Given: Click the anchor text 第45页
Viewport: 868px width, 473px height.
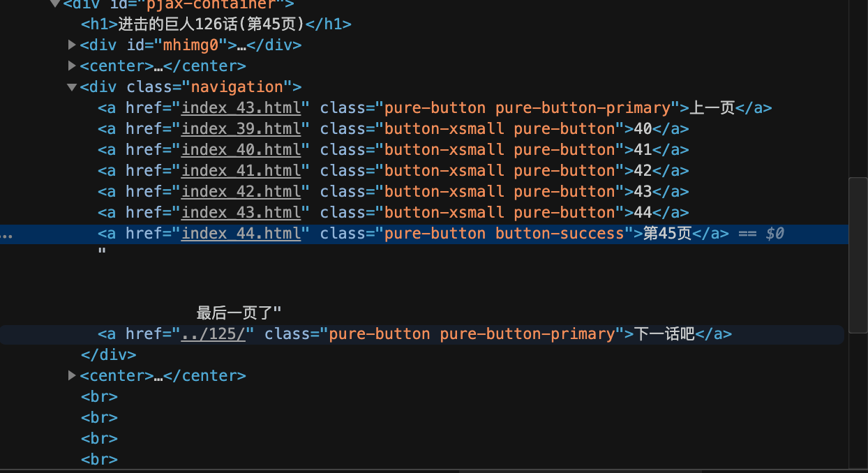Looking at the screenshot, I should [x=666, y=234].
